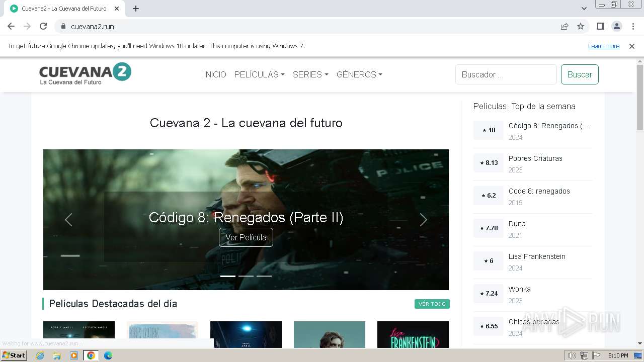Select the second carousel indicator
The image size is (644, 362).
[246, 276]
